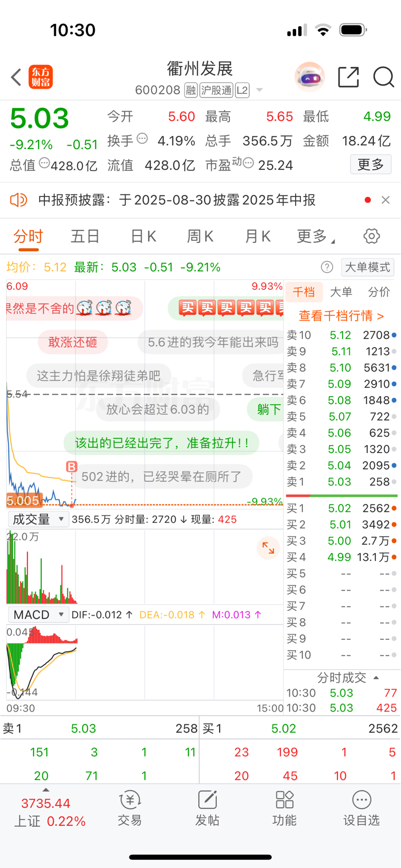401x868 pixels.
Task: Tap the Wi-Fi status icon
Action: 323,30
